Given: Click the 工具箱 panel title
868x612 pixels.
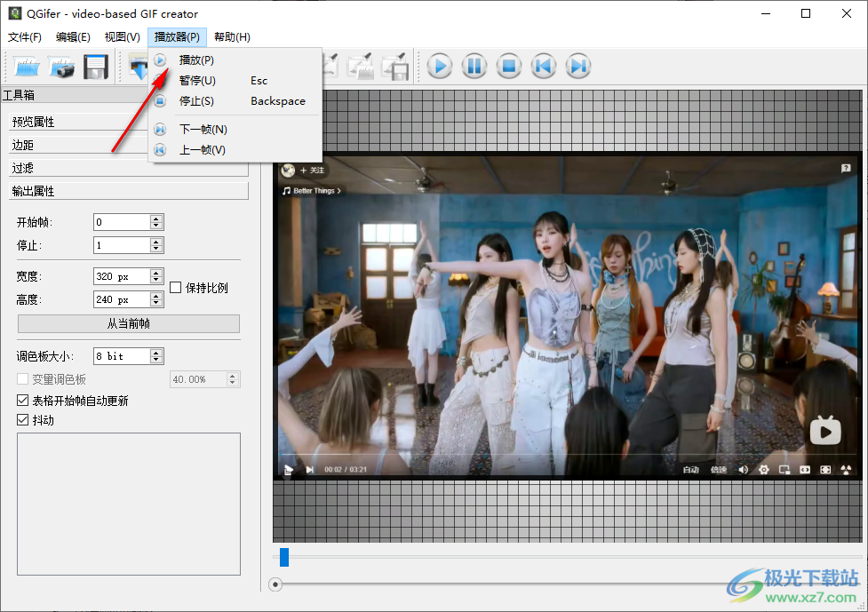Looking at the screenshot, I should [19, 95].
